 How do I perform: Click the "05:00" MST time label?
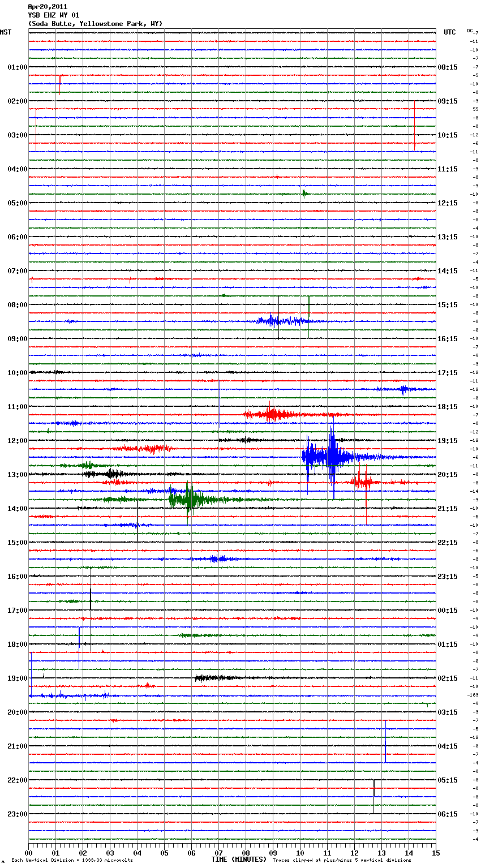(x=18, y=203)
